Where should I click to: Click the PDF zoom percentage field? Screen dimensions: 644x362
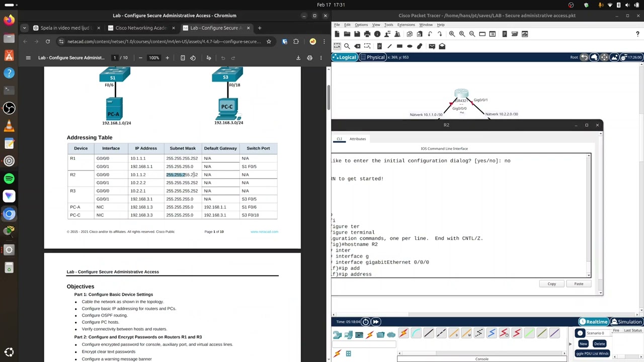coord(154,58)
